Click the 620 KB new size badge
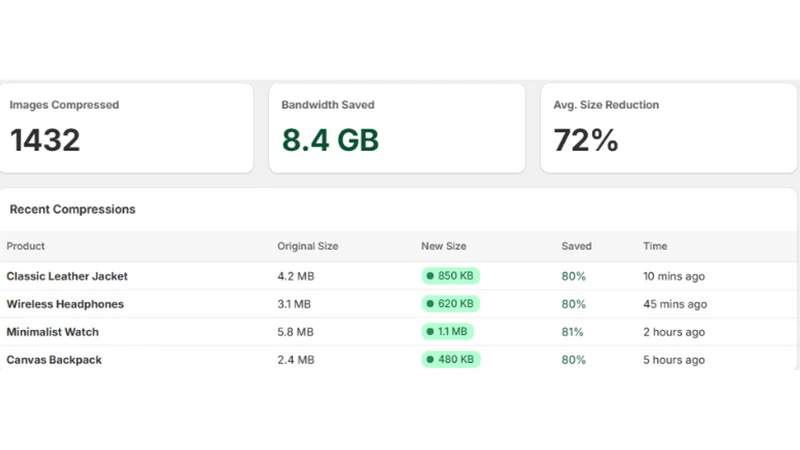Image resolution: width=800 pixels, height=450 pixels. (450, 304)
